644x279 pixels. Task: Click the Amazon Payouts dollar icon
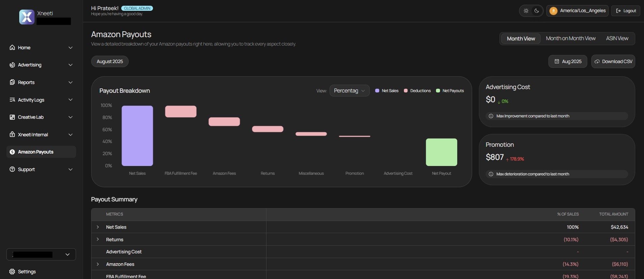(x=12, y=152)
